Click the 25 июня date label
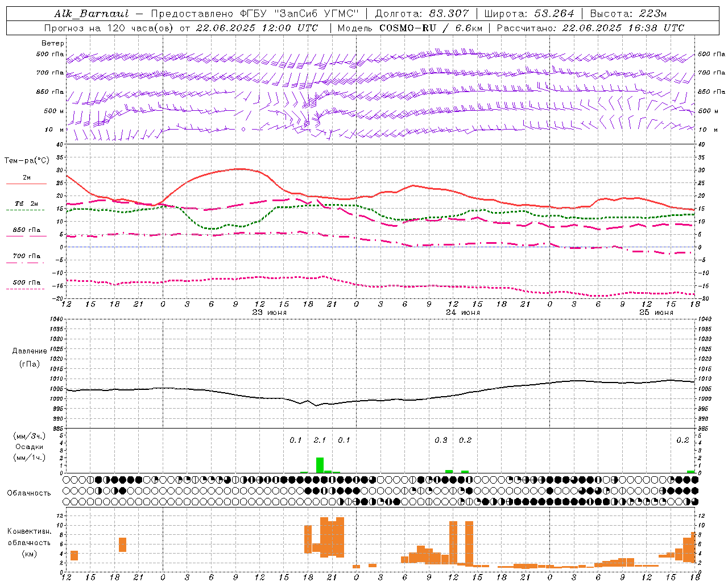The image size is (728, 582). (x=656, y=313)
